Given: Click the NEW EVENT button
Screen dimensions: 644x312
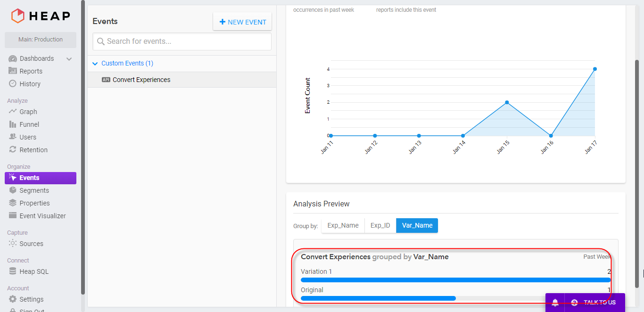Looking at the screenshot, I should (x=242, y=22).
